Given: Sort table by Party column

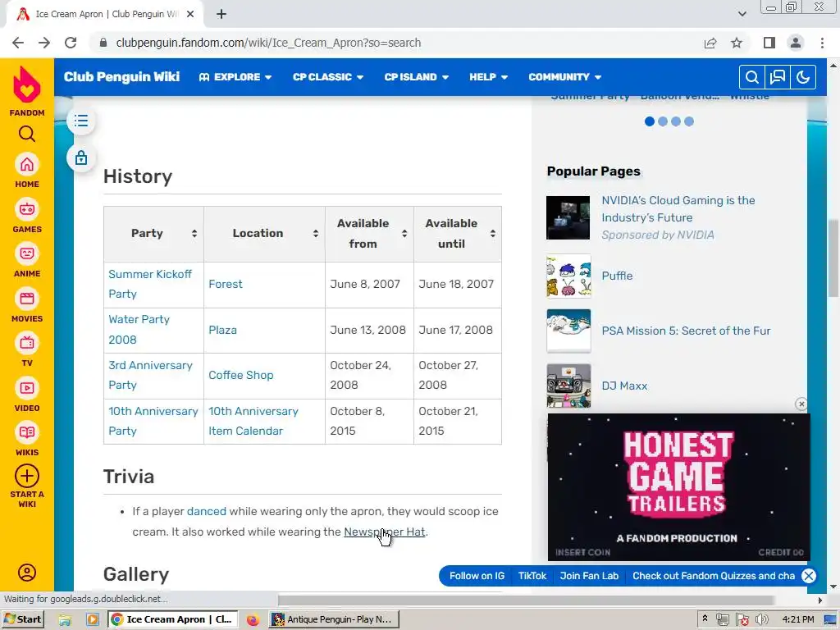Looking at the screenshot, I should point(194,234).
